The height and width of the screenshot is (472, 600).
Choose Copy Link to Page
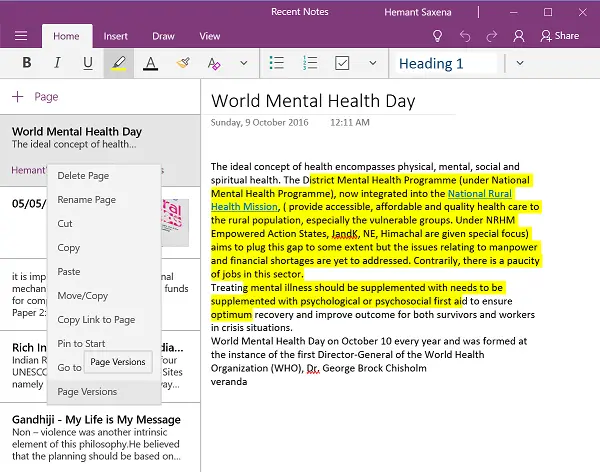[104, 320]
